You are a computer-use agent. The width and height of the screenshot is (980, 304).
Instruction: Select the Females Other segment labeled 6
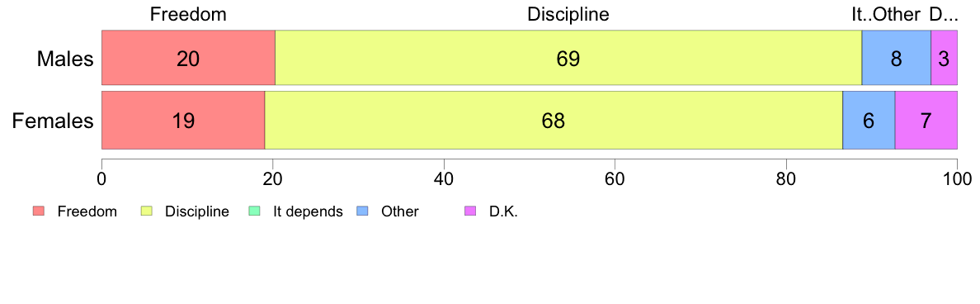point(869,120)
